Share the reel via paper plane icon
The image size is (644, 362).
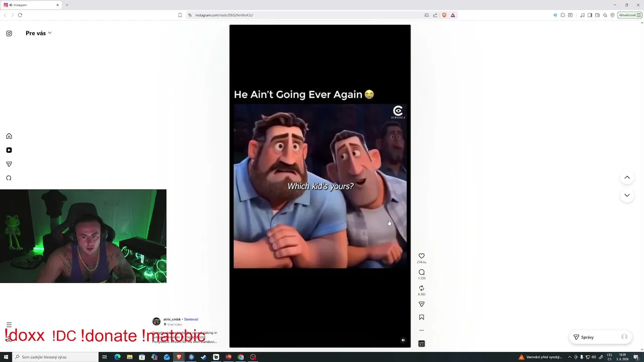click(422, 304)
